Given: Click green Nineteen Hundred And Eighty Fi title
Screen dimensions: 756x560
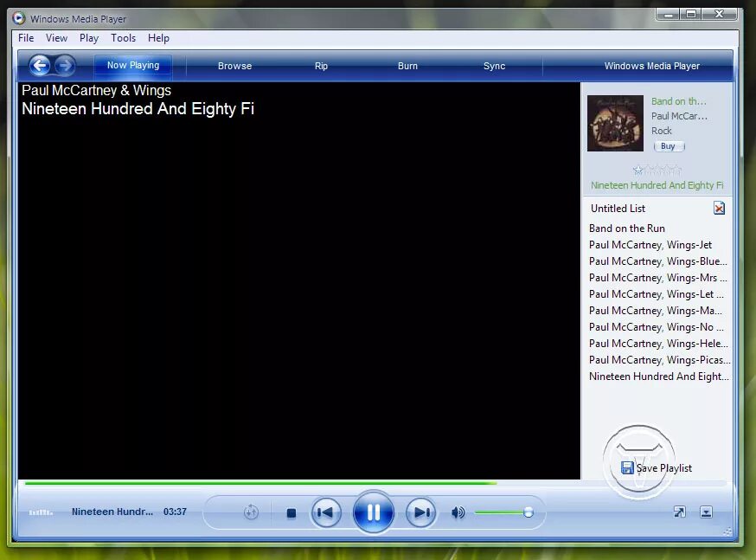Looking at the screenshot, I should point(657,185).
